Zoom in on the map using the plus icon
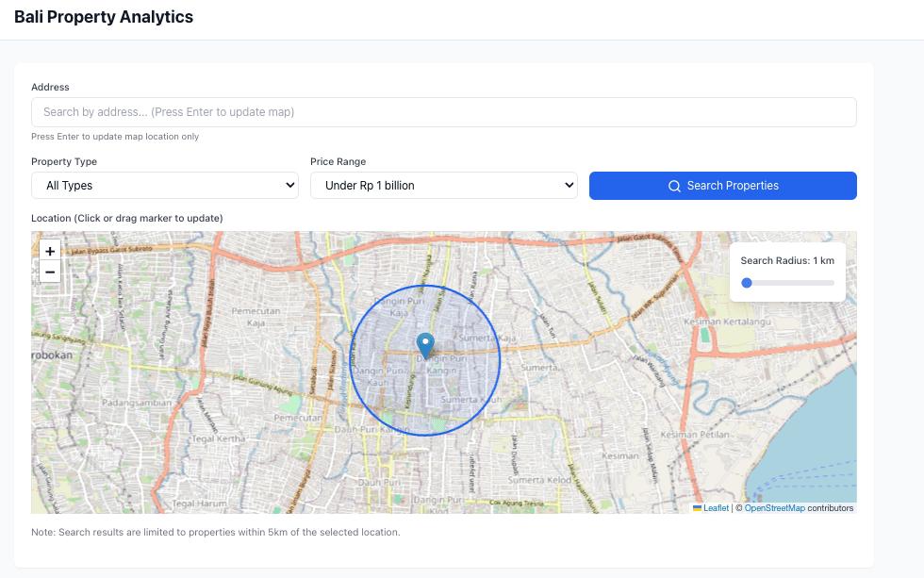The height and width of the screenshot is (578, 924). (49, 251)
